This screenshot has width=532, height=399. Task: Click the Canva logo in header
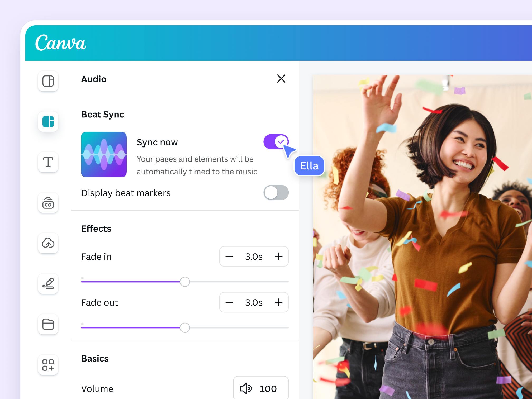(61, 43)
